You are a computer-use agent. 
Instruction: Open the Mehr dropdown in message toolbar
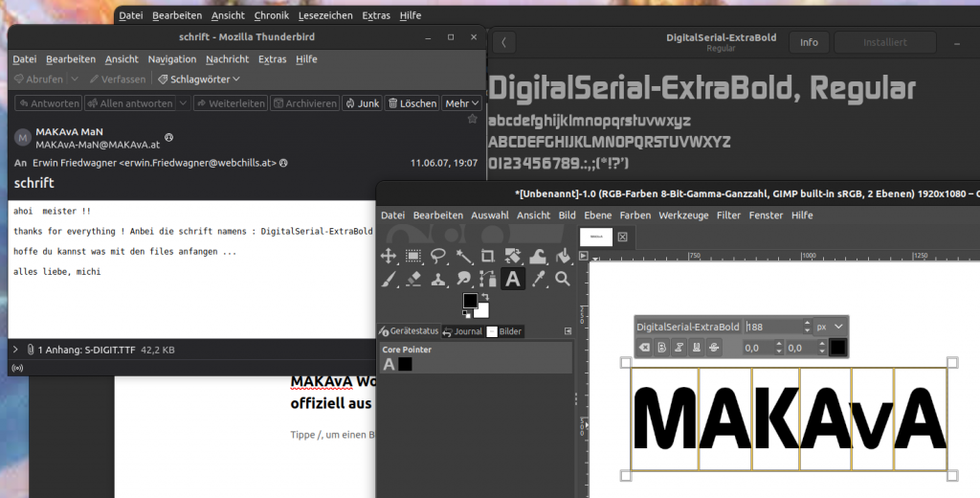click(x=462, y=103)
